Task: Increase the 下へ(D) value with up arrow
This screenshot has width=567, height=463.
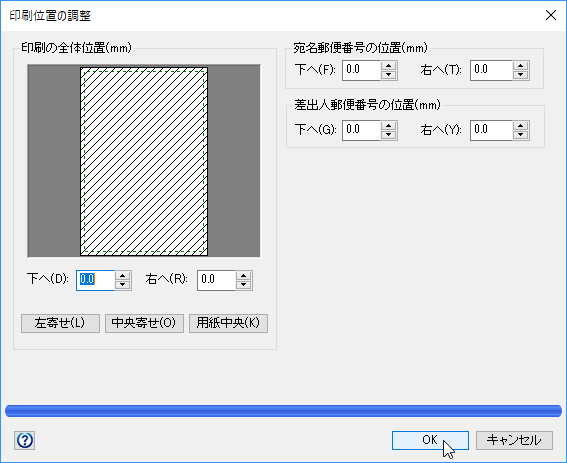Action: point(123,276)
